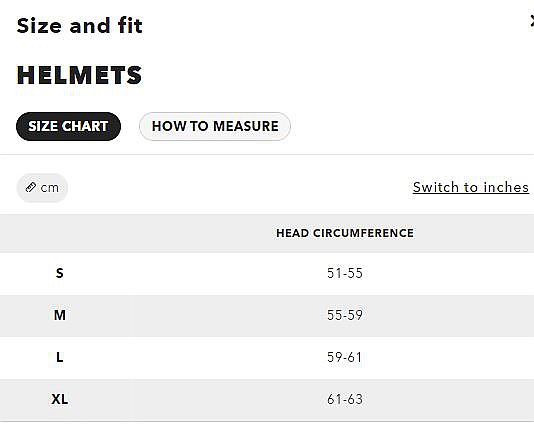Click the blank size column header cell
The image size is (534, 441).
(x=65, y=233)
